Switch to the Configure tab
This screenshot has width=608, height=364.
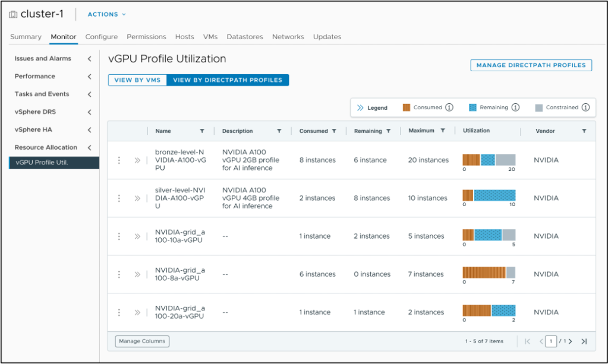click(x=102, y=37)
